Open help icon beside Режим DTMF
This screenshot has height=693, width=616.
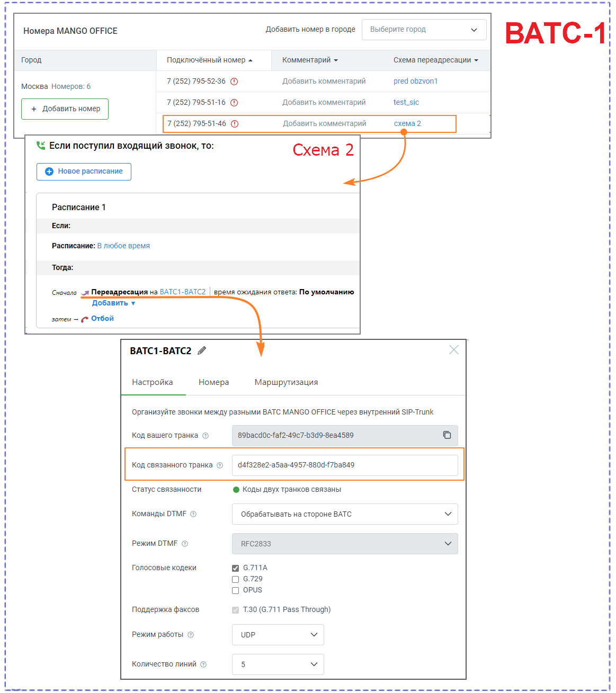[x=185, y=544]
